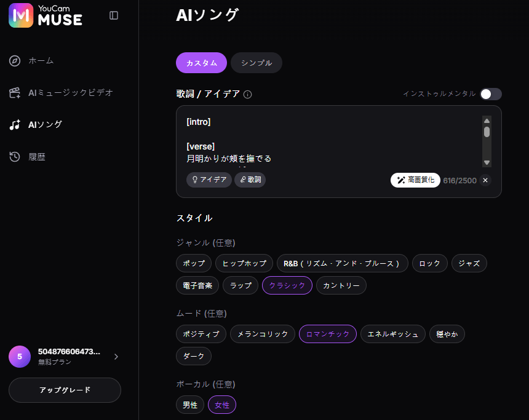Screen dimensions: 529x420
Task: Click the ボーカル (任意) label
Action: click(x=206, y=384)
